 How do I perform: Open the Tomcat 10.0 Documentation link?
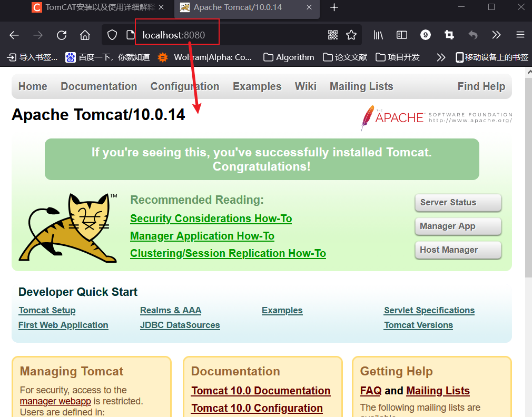point(261,391)
